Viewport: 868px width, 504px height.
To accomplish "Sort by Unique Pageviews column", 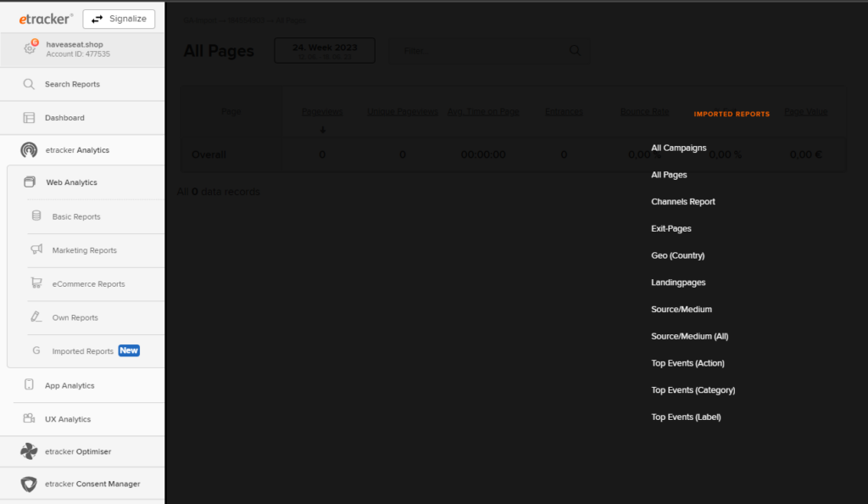I will [x=403, y=112].
